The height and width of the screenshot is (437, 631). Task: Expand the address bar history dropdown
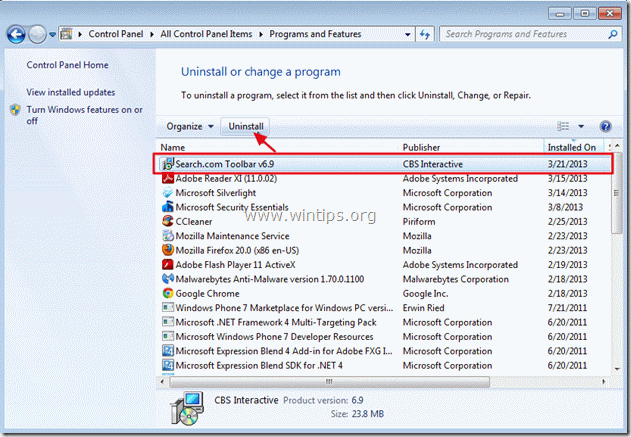415,34
